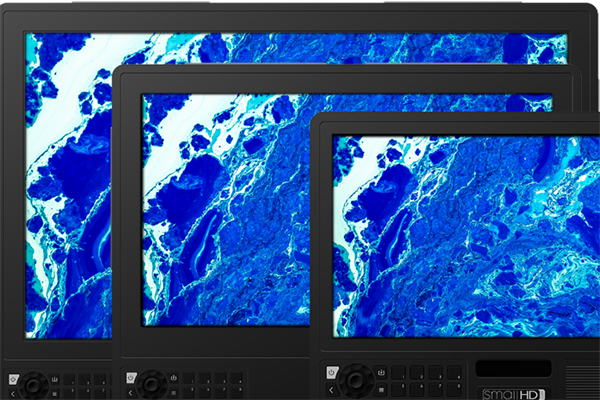Click the black status window above the SmallHD logo
This screenshot has height=400, width=600.
[513, 368]
